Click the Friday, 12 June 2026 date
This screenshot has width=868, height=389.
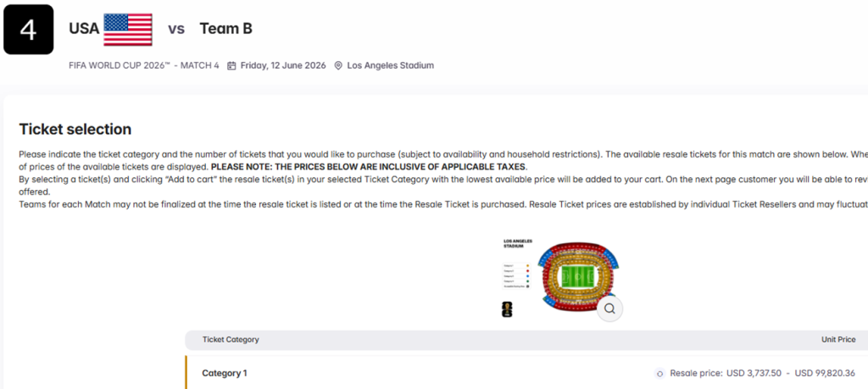(284, 65)
